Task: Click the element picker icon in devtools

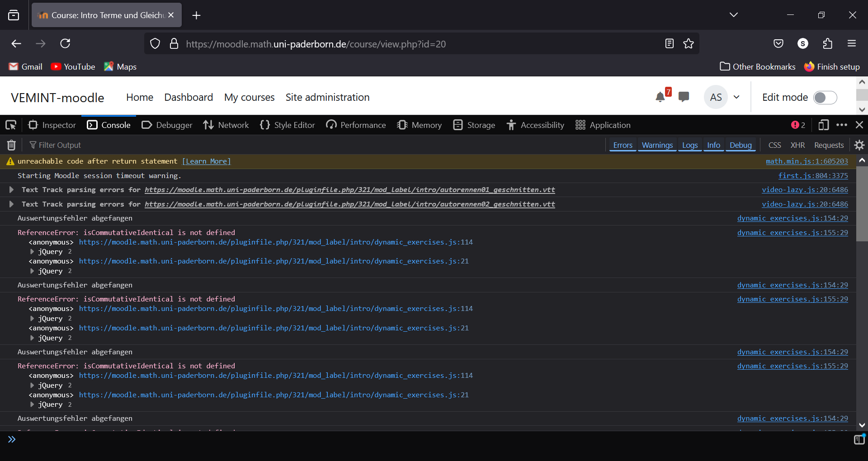Action: (11, 125)
